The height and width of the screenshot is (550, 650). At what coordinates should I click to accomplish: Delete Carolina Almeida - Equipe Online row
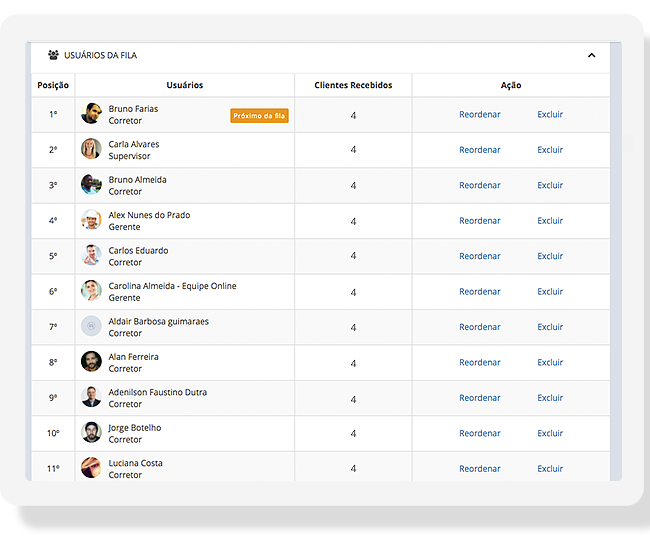point(550,292)
